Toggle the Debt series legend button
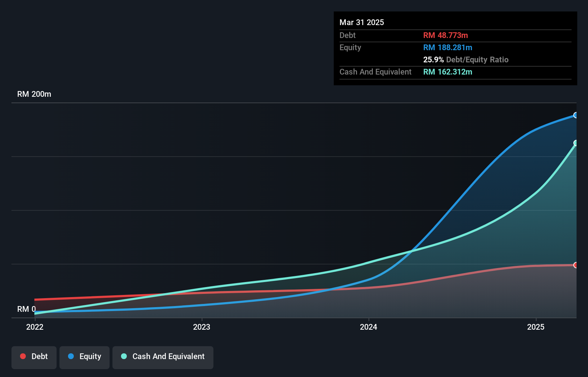This screenshot has width=588, height=377. [34, 357]
